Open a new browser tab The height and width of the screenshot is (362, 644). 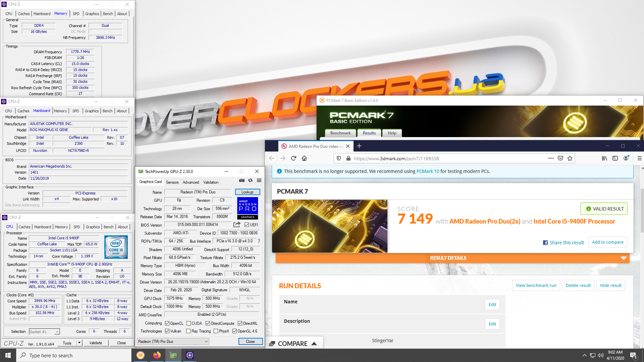pyautogui.click(x=359, y=146)
